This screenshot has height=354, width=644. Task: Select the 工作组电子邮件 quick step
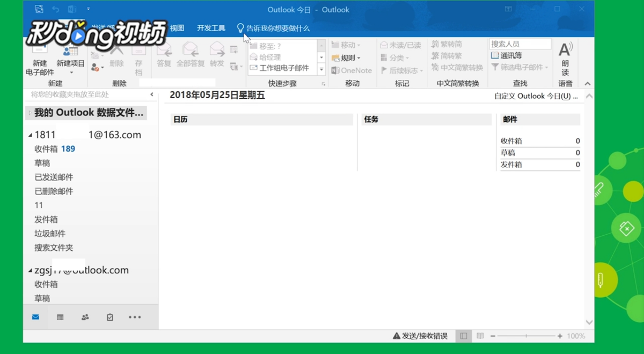coord(282,68)
